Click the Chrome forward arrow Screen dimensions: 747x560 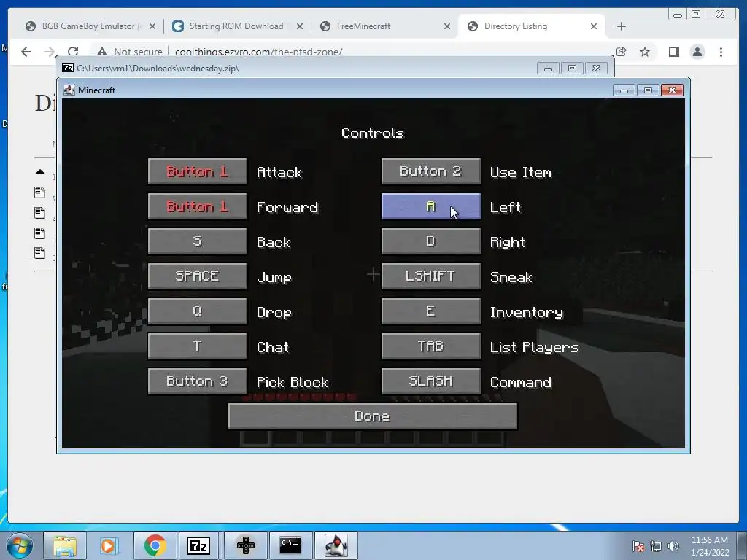(x=50, y=52)
